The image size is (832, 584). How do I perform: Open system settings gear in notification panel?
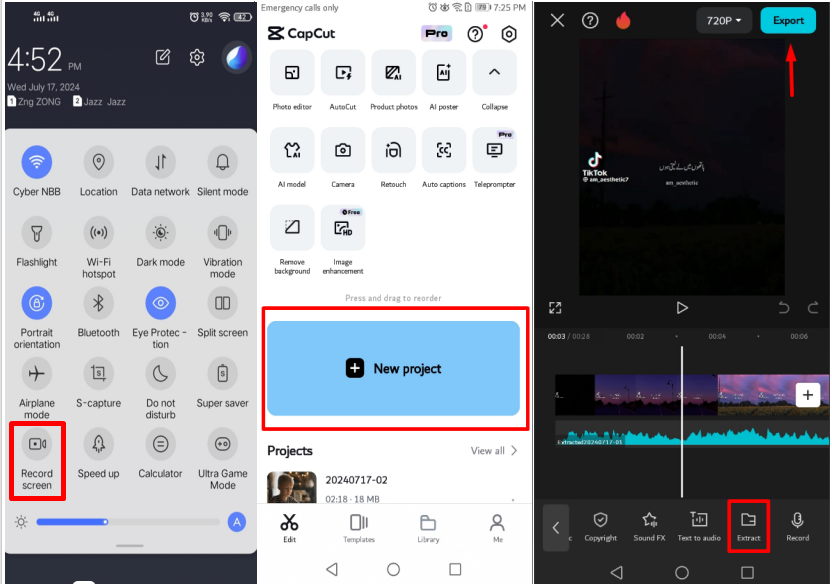[x=197, y=57]
